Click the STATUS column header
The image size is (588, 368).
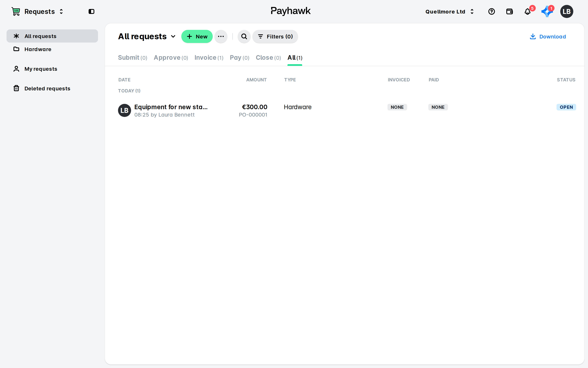(566, 80)
